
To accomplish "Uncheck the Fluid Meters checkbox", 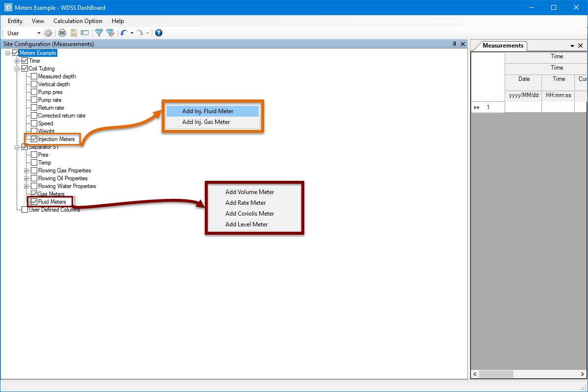I will (x=34, y=202).
